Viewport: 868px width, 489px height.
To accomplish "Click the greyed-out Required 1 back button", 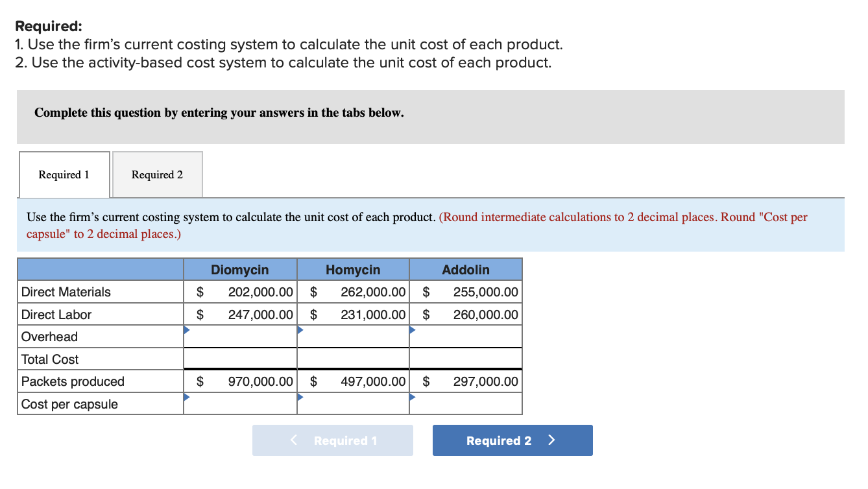I will 333,440.
